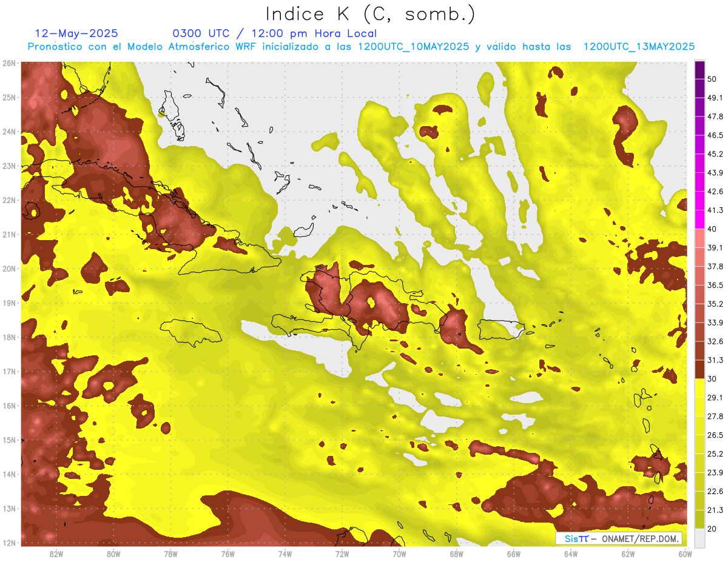Click the longitude label "64W"
The width and height of the screenshot is (728, 562).
tap(571, 554)
